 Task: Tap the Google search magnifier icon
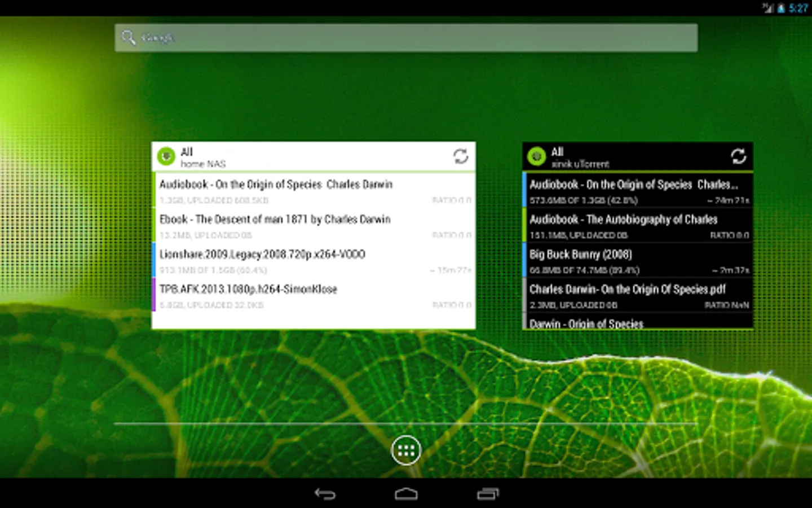(129, 38)
